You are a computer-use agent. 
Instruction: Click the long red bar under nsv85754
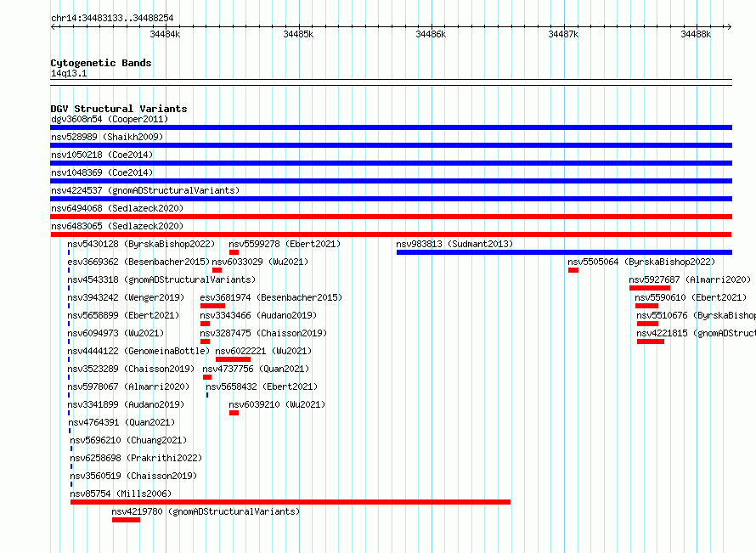(x=291, y=502)
